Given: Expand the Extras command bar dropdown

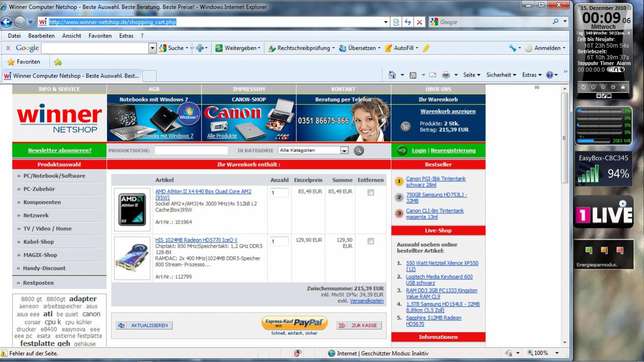Looking at the screenshot, I should click(532, 75).
